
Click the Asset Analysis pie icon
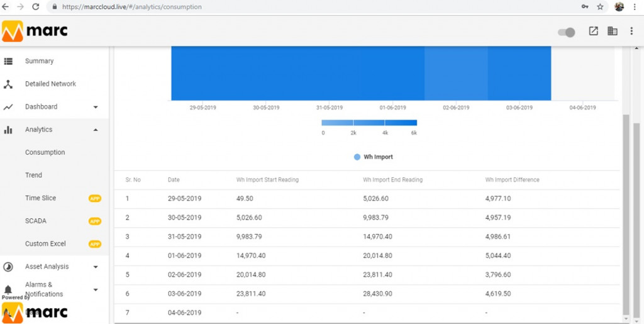click(8, 267)
